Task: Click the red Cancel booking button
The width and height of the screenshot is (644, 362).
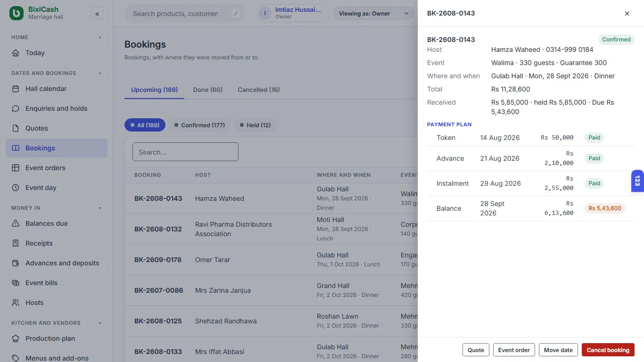Action: [x=608, y=350]
